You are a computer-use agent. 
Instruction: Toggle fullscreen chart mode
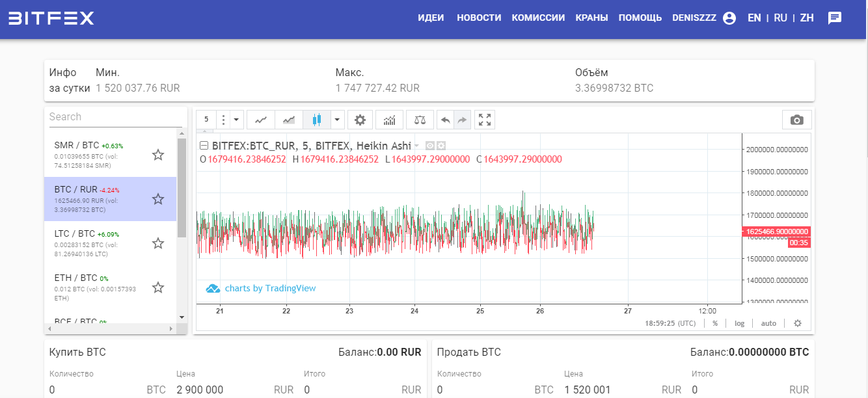(x=485, y=120)
